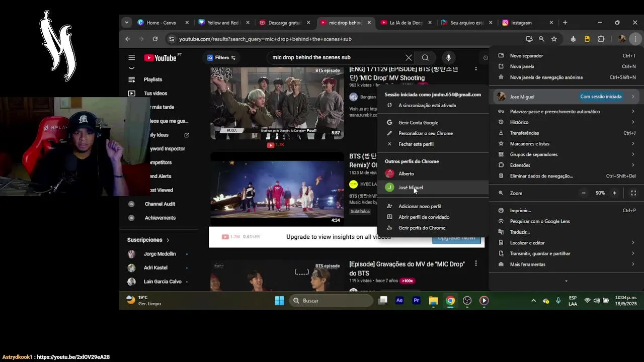Select Personalizar o seu Chrome
Screen dimensions: 644x362
coord(433,133)
